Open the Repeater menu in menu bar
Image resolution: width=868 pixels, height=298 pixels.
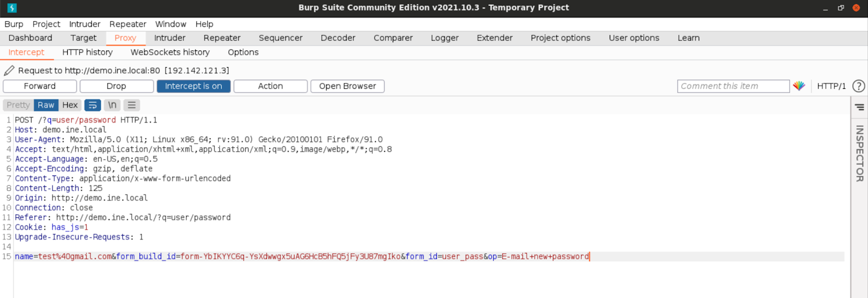128,24
